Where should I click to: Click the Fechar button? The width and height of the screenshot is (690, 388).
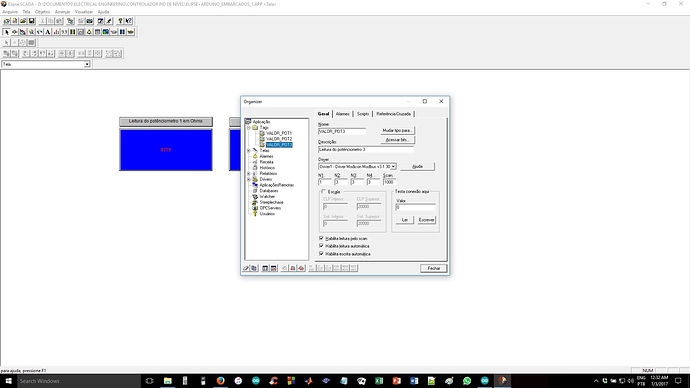coord(433,268)
